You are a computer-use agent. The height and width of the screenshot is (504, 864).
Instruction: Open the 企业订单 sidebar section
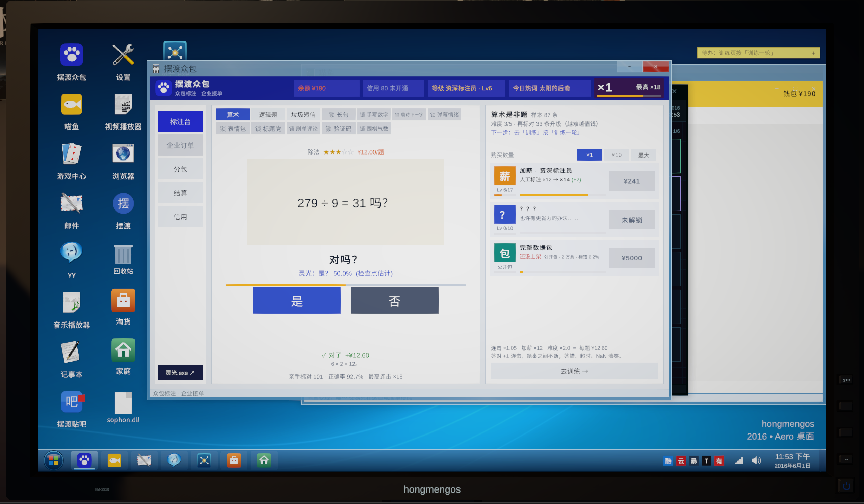coord(180,145)
